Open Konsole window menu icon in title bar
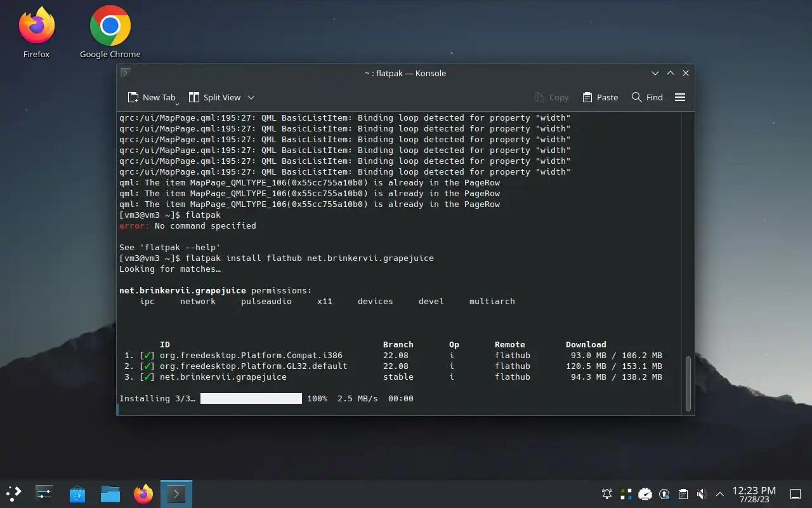 pyautogui.click(x=126, y=73)
